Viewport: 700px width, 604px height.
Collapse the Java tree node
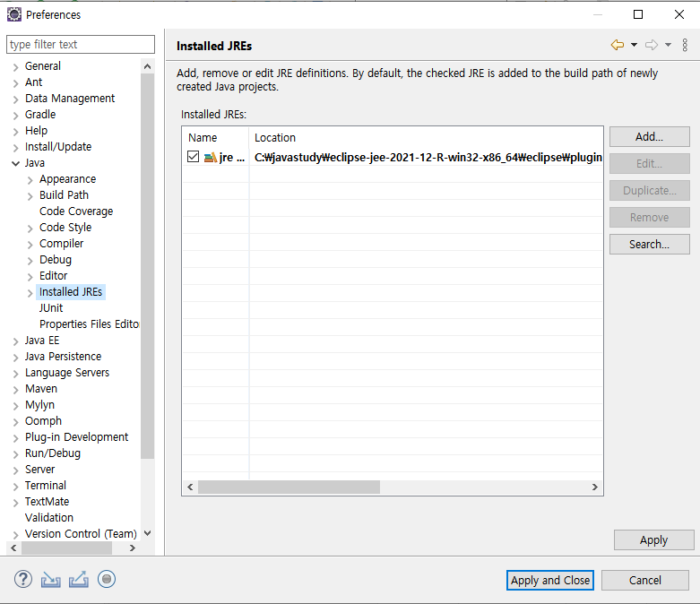click(15, 164)
